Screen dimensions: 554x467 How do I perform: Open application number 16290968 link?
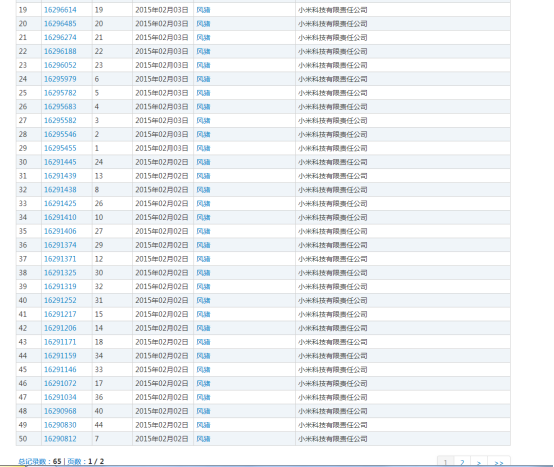pos(60,411)
